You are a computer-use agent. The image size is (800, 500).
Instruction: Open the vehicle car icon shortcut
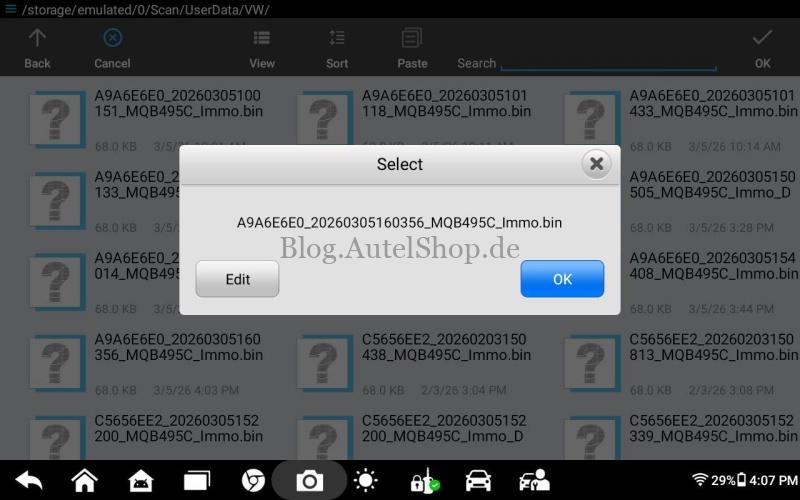click(x=479, y=481)
